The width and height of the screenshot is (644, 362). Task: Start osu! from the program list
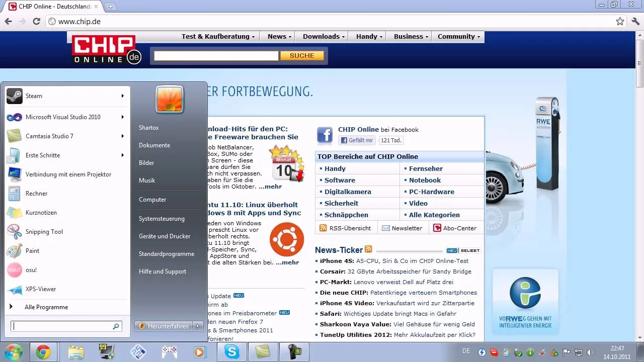tap(66, 270)
